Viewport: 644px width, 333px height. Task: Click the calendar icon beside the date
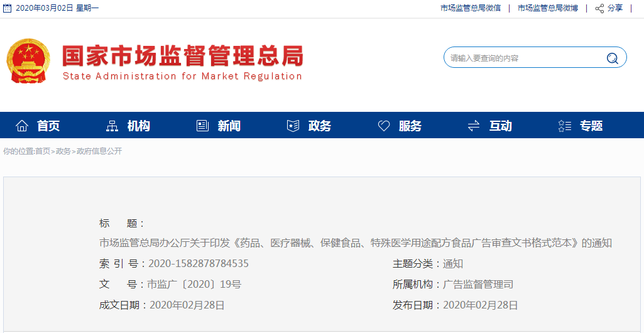tap(8, 8)
